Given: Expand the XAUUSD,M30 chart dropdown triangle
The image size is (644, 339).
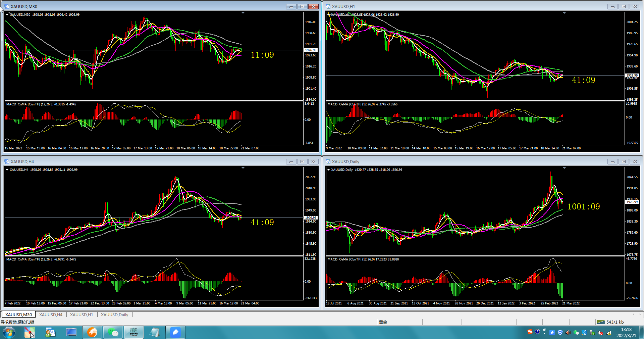Looking at the screenshot, I should pos(7,15).
